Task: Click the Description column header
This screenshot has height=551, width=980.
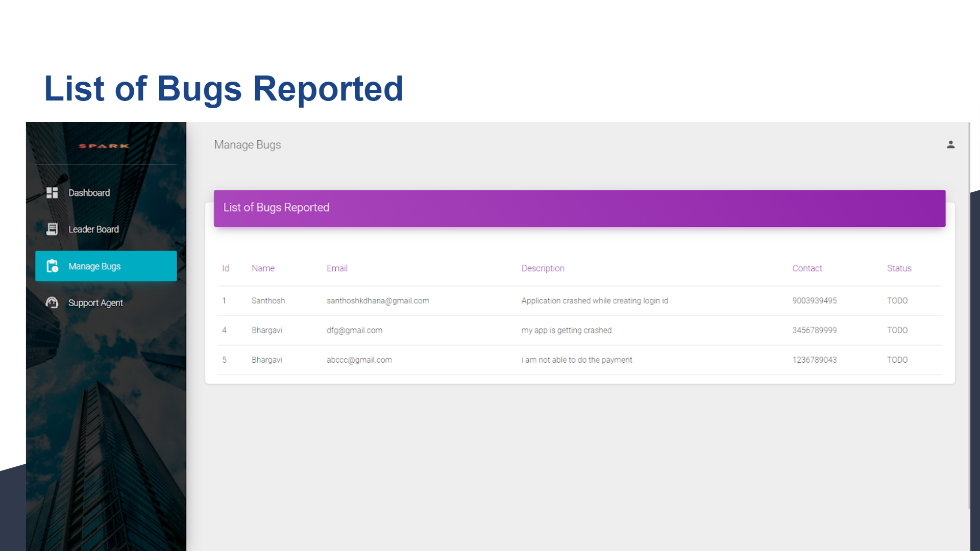Action: (543, 268)
